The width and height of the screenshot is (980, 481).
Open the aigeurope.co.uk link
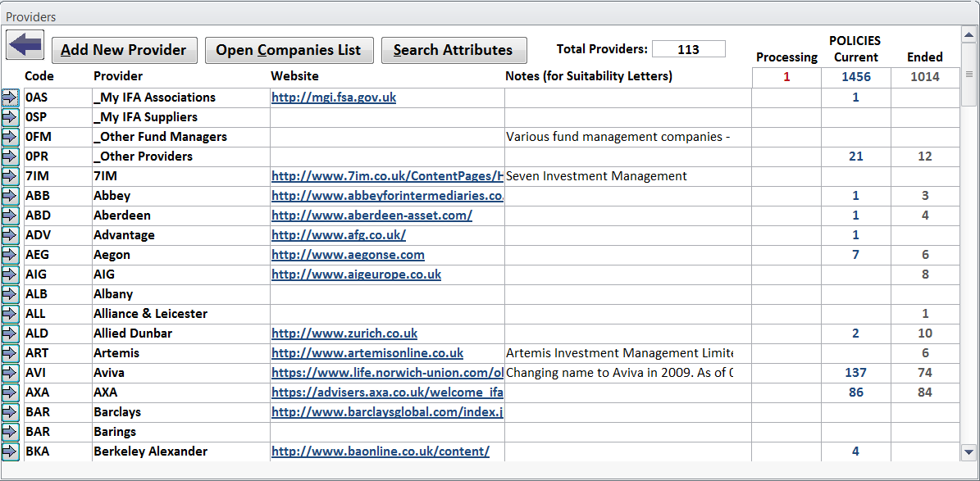tap(356, 275)
